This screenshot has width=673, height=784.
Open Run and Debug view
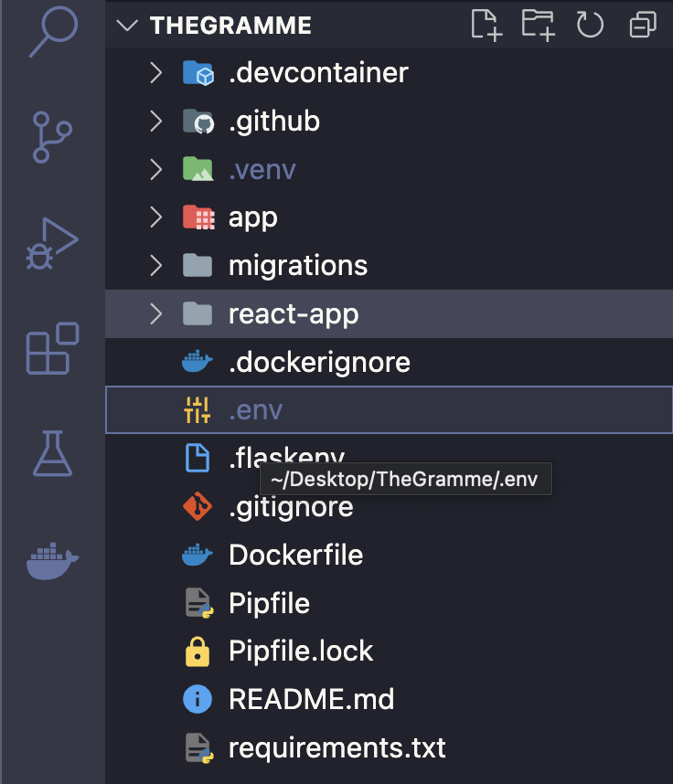pos(52,243)
